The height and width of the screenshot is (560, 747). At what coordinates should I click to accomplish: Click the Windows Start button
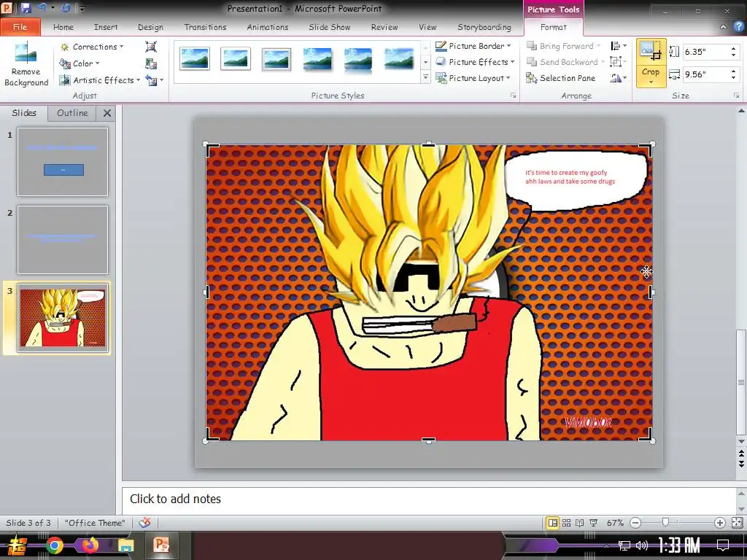coord(18,545)
